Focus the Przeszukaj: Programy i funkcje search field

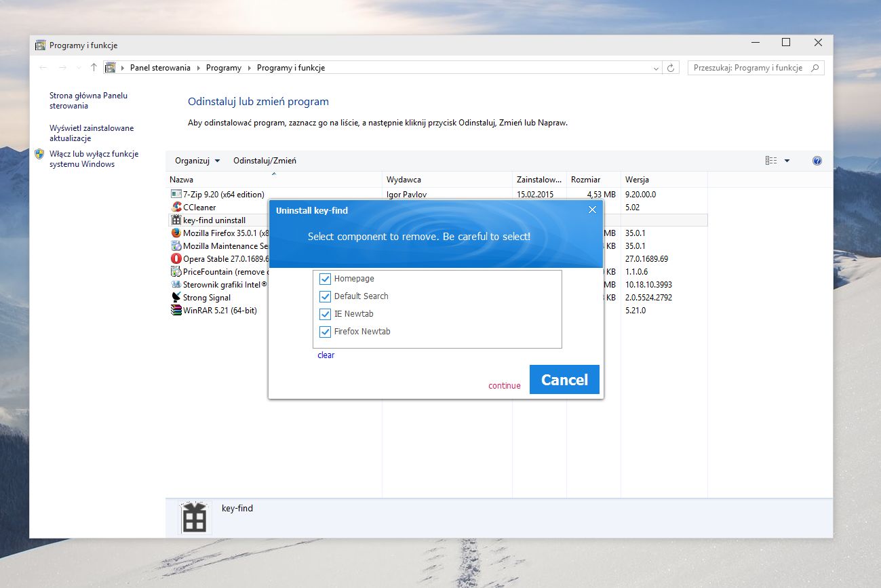coord(756,68)
